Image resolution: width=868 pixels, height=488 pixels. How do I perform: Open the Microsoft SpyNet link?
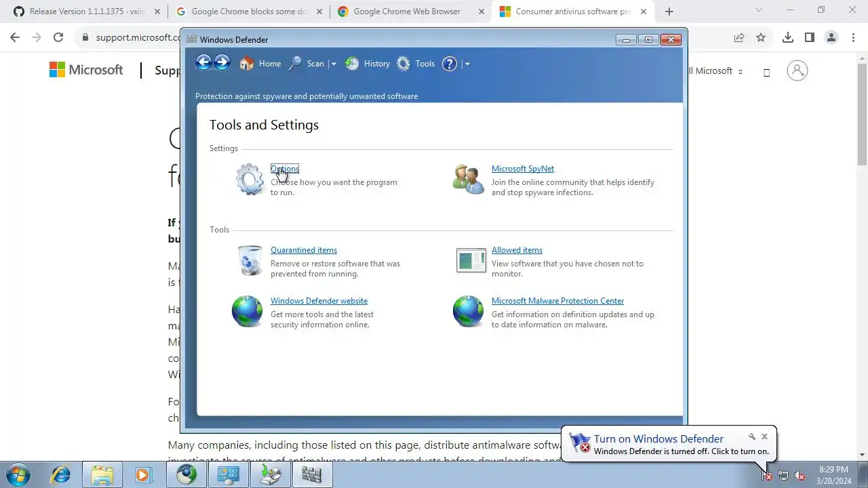[x=523, y=169]
